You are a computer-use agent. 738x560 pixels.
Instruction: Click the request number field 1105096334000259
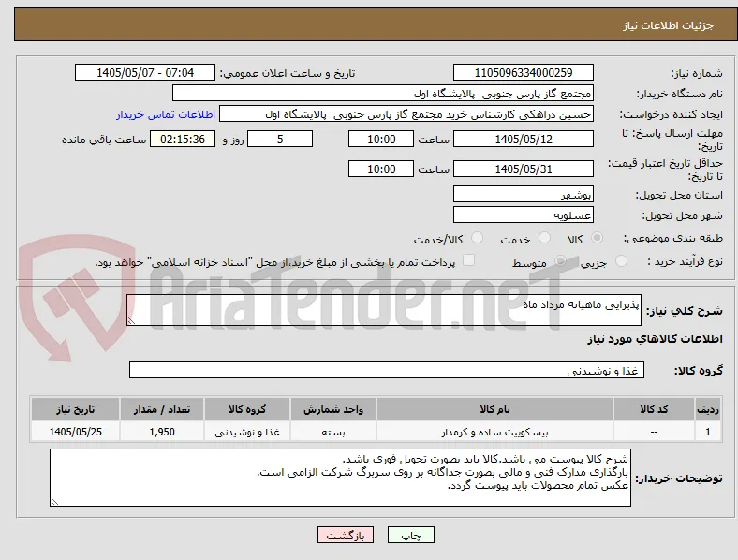524,73
